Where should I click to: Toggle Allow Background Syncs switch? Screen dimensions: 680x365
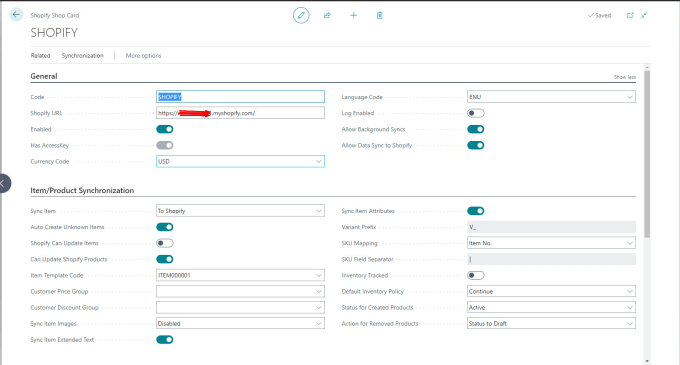click(476, 129)
